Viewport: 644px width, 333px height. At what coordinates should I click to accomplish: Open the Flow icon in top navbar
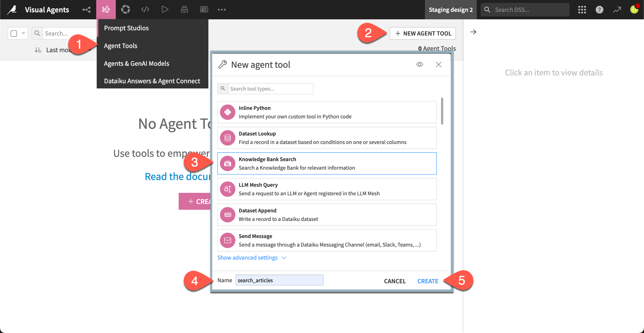click(87, 10)
